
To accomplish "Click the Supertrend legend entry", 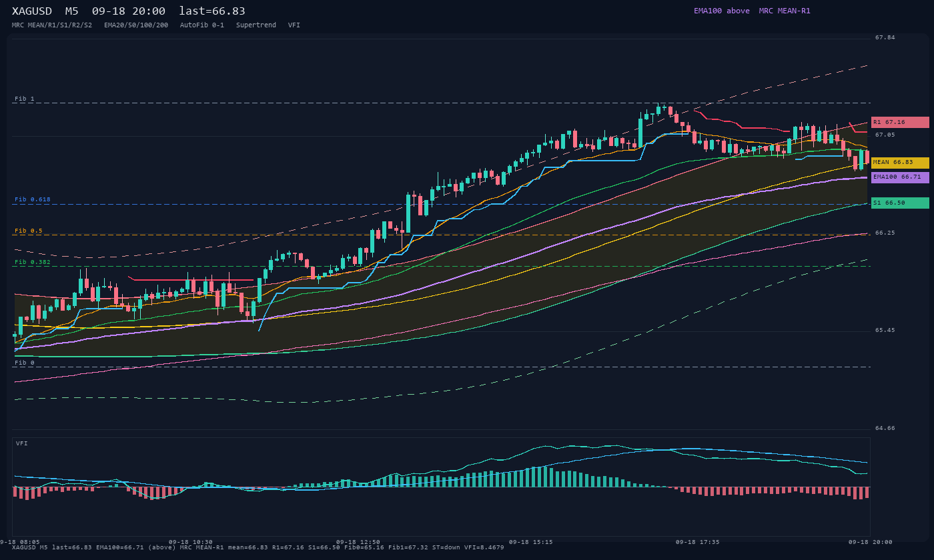I will pos(256,25).
